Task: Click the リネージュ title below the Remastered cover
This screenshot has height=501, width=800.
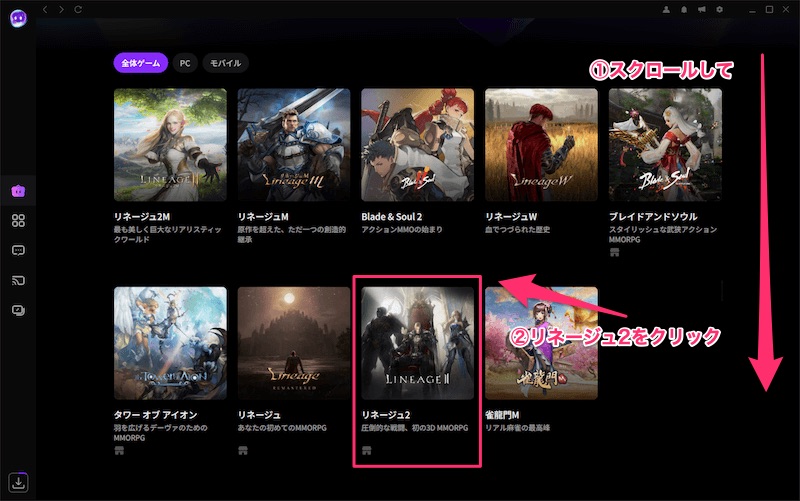Action: click(x=259, y=415)
